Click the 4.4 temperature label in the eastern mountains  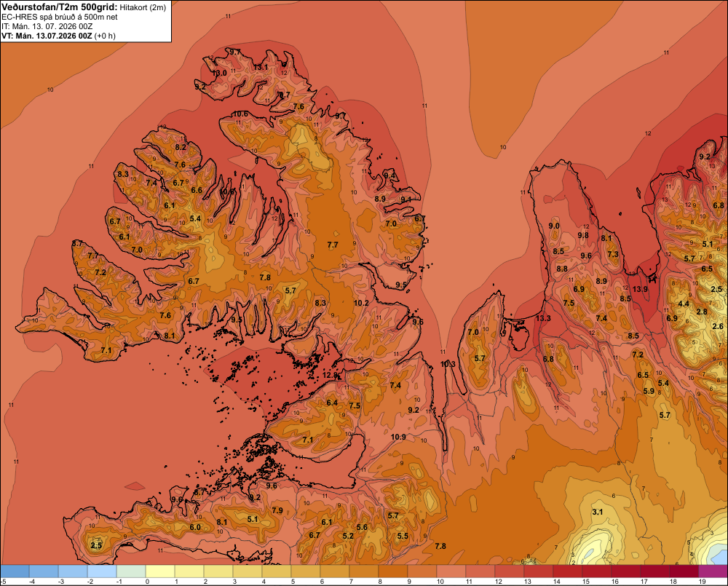(x=684, y=304)
